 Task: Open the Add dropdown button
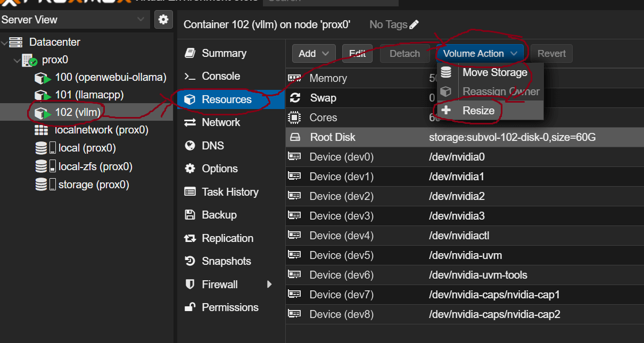[313, 54]
